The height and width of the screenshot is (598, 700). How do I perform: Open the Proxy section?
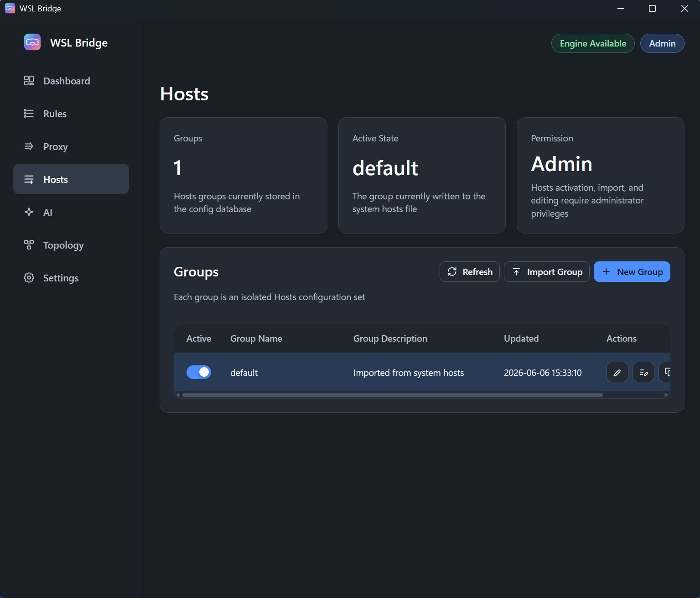point(71,146)
